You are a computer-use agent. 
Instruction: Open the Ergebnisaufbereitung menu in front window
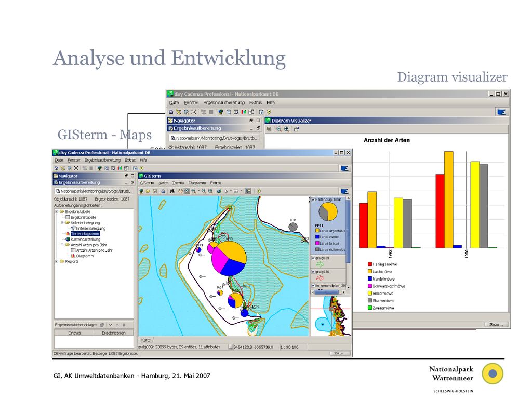pos(102,160)
